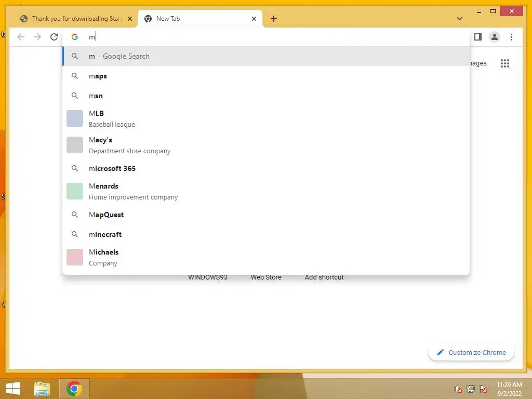The height and width of the screenshot is (399, 532).
Task: Click the muted volume tray icon
Action: 458,389
